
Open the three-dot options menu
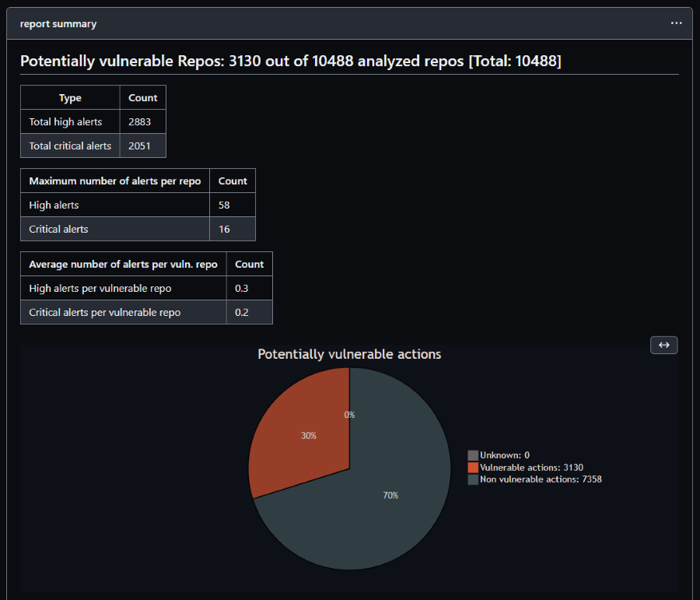pos(676,23)
